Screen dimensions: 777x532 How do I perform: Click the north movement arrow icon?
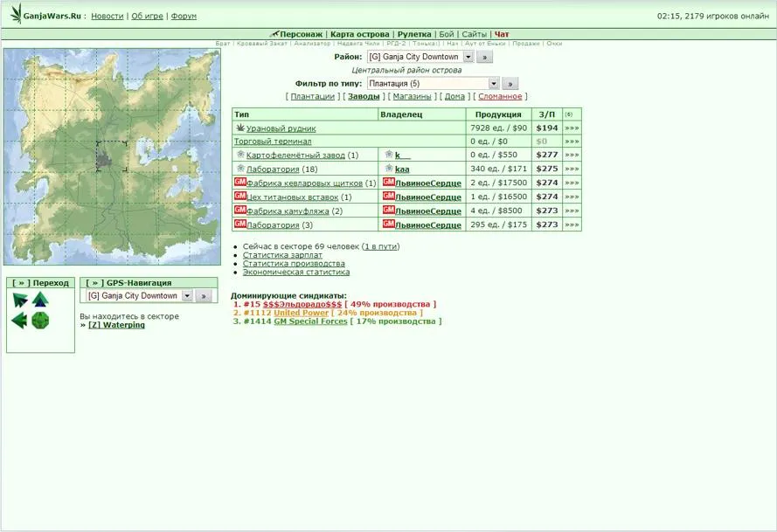tap(40, 300)
